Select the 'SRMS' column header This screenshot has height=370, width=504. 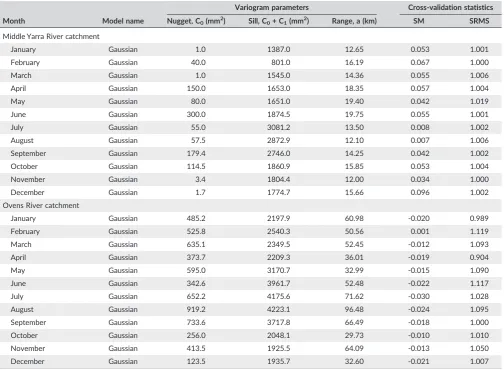479,21
